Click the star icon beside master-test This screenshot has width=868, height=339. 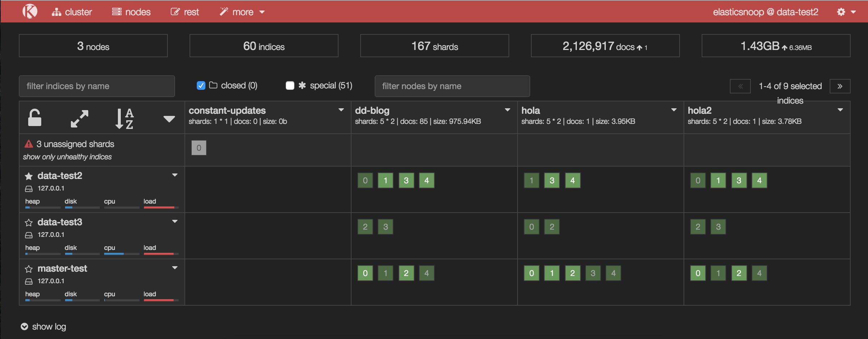point(29,269)
